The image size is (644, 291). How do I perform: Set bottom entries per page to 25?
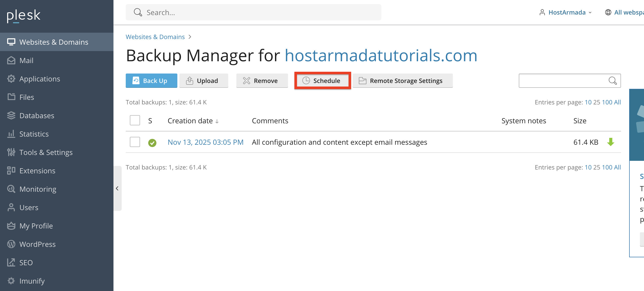597,167
